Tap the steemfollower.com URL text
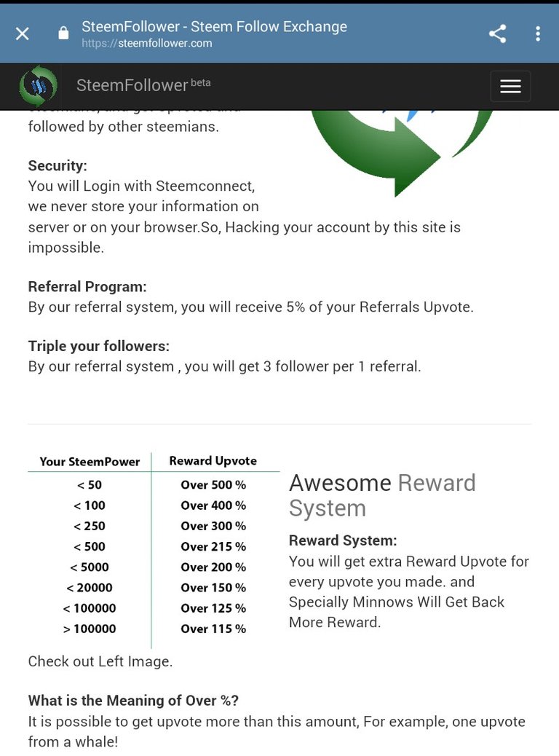Screen dimensions: 559x756 (146, 44)
